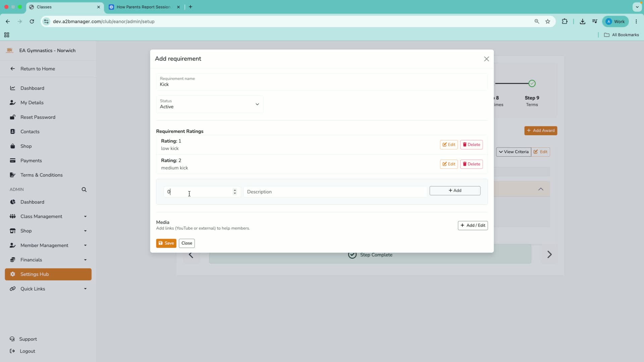The width and height of the screenshot is (644, 362).
Task: Bookmark this page with star icon
Action: point(548,21)
